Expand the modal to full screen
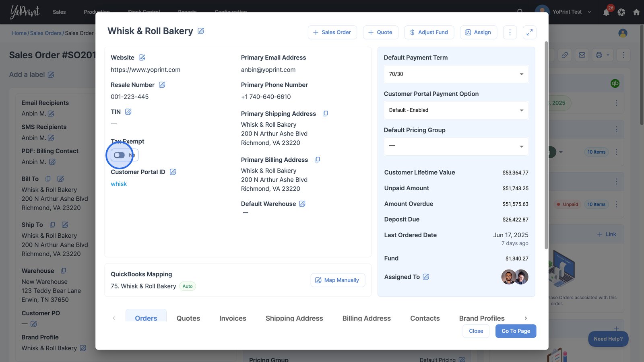The image size is (644, 362). coord(529,32)
